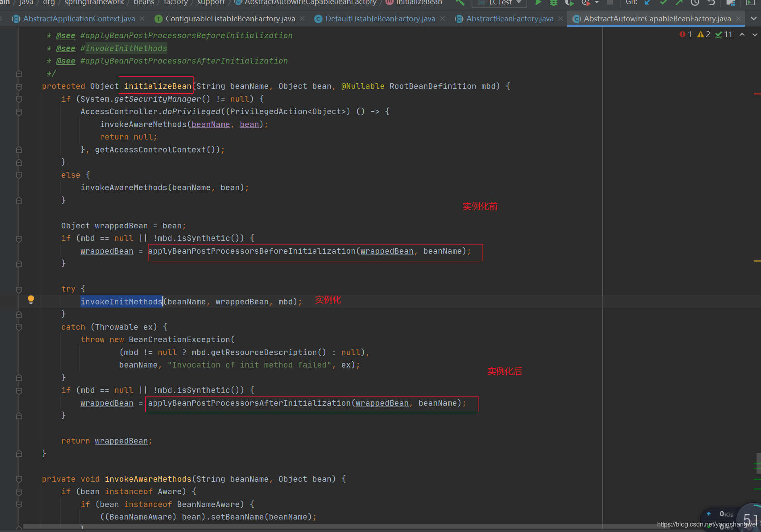
Task: Show Git history clock icon
Action: click(695, 2)
